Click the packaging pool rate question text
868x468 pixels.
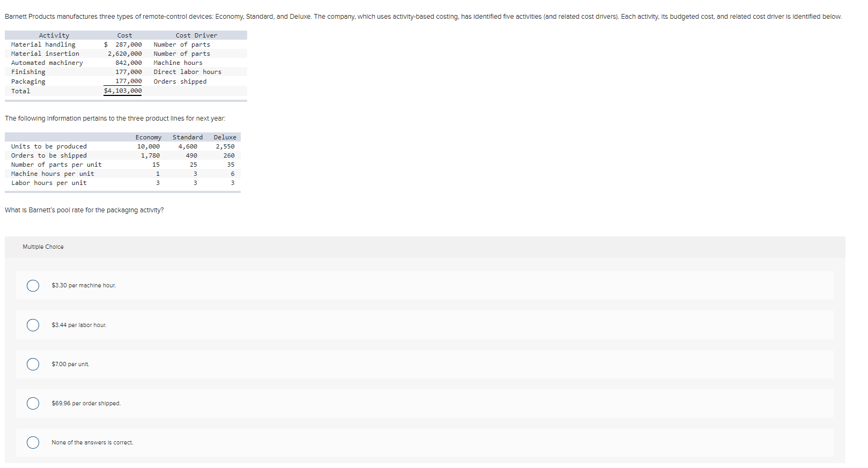(x=84, y=210)
